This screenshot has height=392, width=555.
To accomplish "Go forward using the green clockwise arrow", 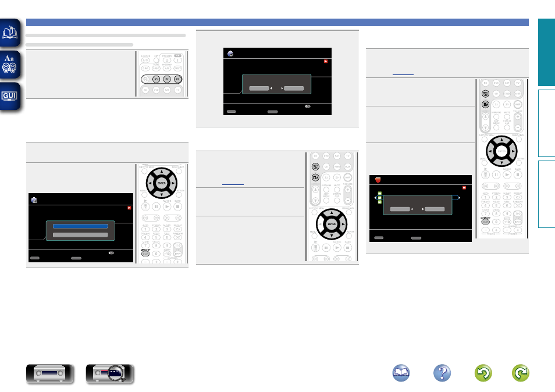I will click(x=521, y=374).
